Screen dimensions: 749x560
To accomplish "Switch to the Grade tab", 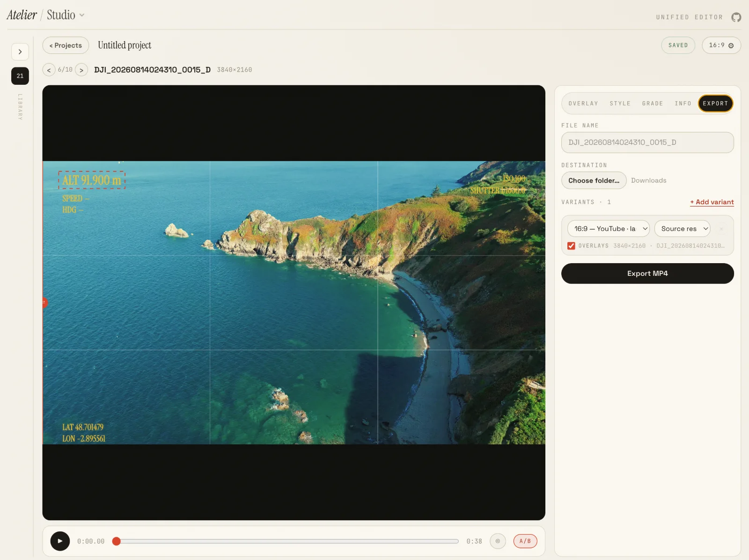I will coord(653,103).
